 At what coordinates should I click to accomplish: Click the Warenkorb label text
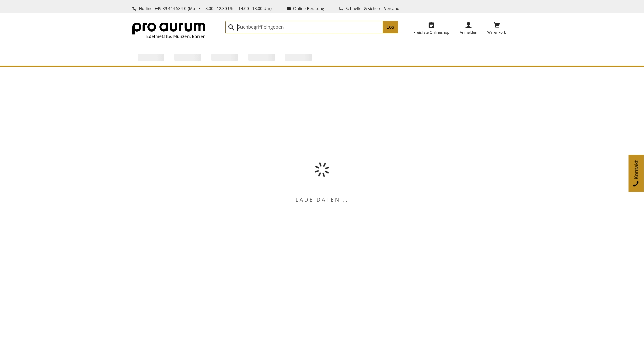tap(497, 32)
